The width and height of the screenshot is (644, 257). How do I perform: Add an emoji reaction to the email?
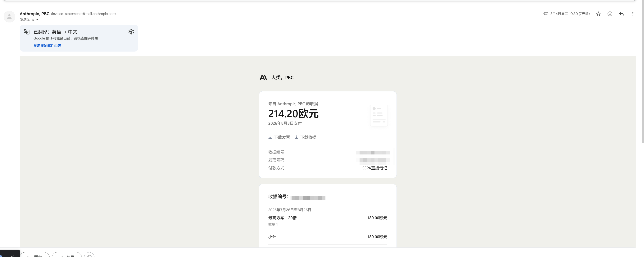click(610, 14)
